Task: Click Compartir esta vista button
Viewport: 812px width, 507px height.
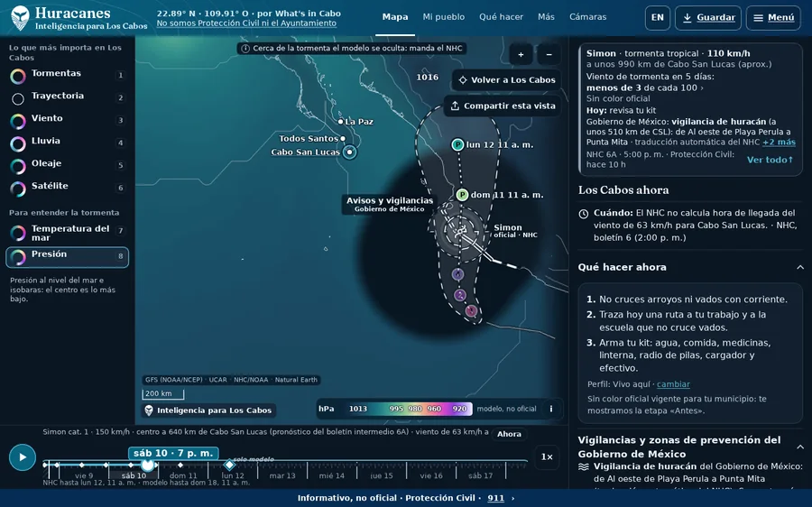Action: coord(503,106)
